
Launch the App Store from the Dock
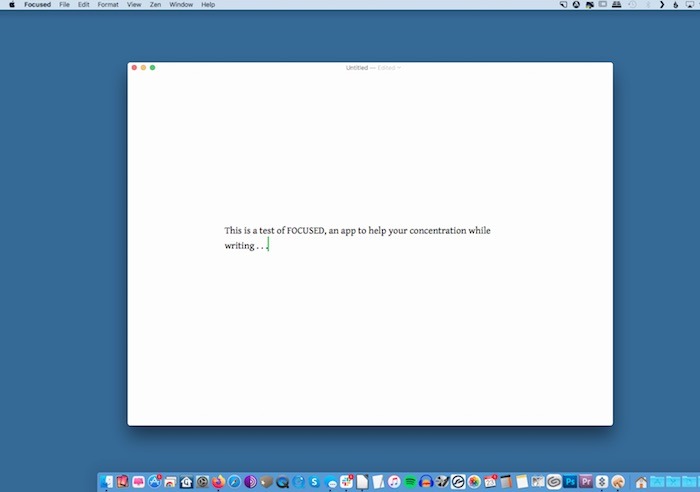point(154,481)
